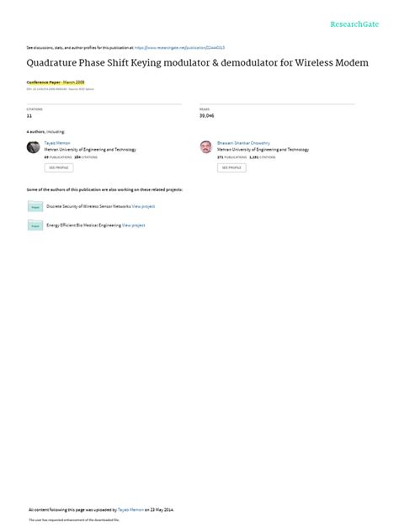The image size is (399, 532).
Task: Click the Quadrature Phase Shift Keying paper title
Action: (x=198, y=63)
